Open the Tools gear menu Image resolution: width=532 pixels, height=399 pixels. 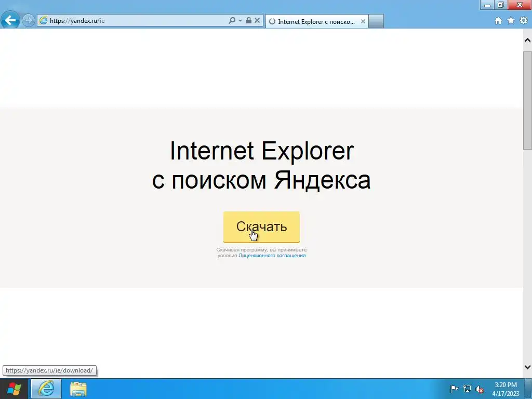524,20
